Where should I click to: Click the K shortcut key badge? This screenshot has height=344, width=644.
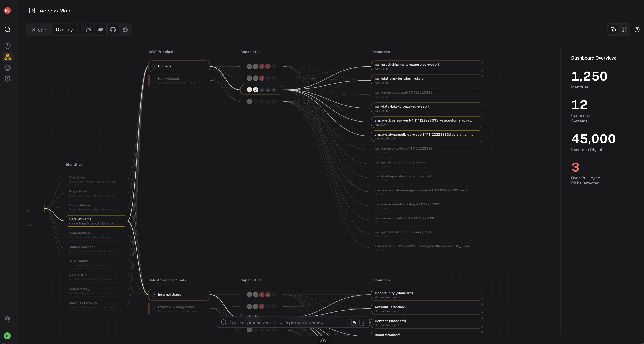coord(362,322)
